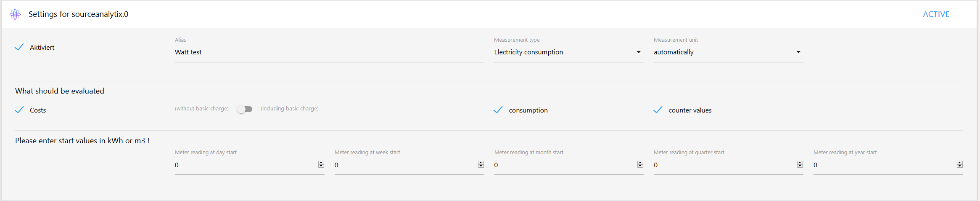This screenshot has height=201, width=980.
Task: Edit the Alias field Watt test
Action: (328, 52)
